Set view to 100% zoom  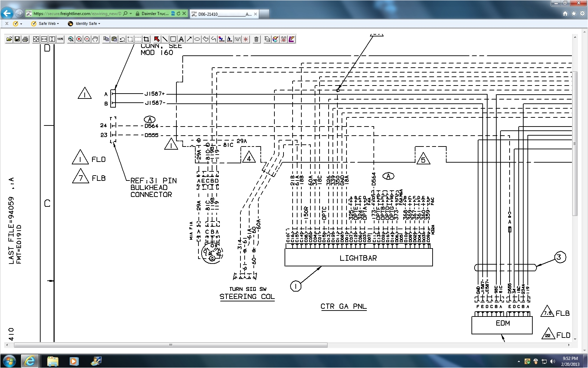(60, 39)
